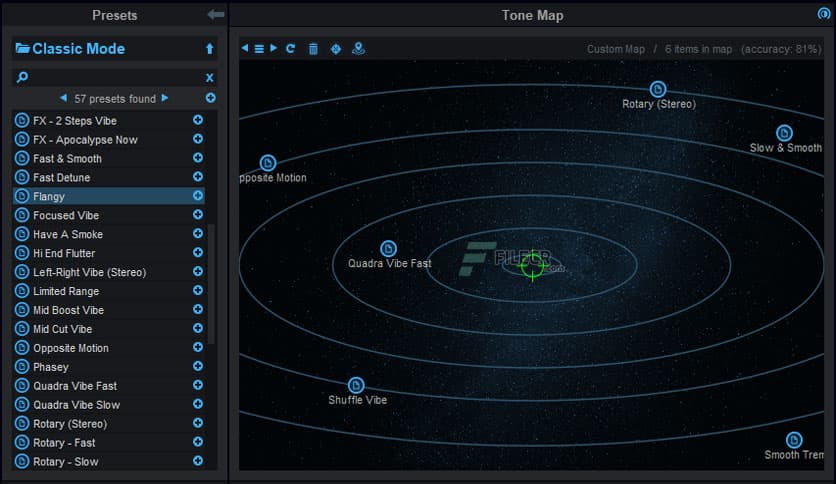The height and width of the screenshot is (484, 836).
Task: Add Focused Vibe to the map
Action: pyautogui.click(x=198, y=215)
